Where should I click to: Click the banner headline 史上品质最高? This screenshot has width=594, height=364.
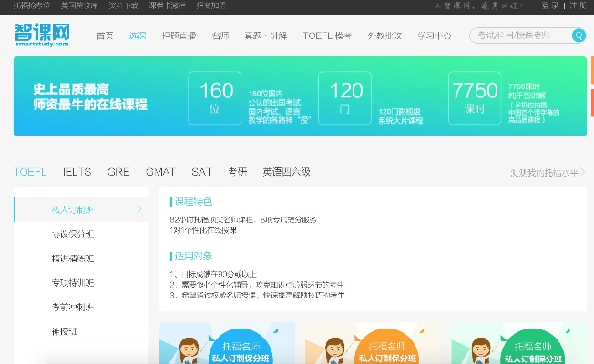pyautogui.click(x=71, y=89)
